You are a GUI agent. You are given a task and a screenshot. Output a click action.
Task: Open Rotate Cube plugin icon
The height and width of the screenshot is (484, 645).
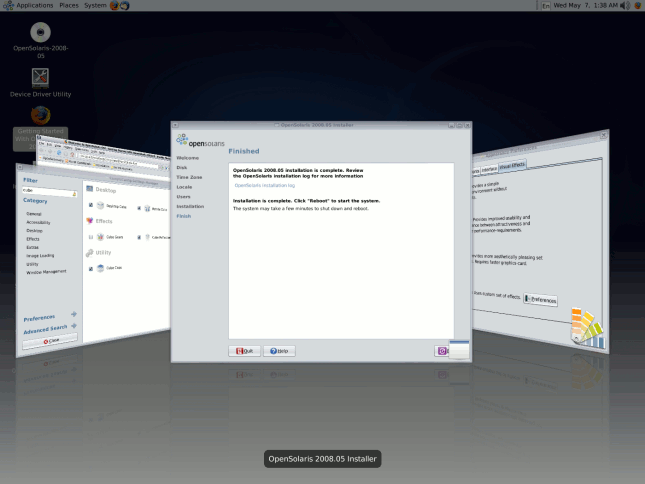[147, 209]
